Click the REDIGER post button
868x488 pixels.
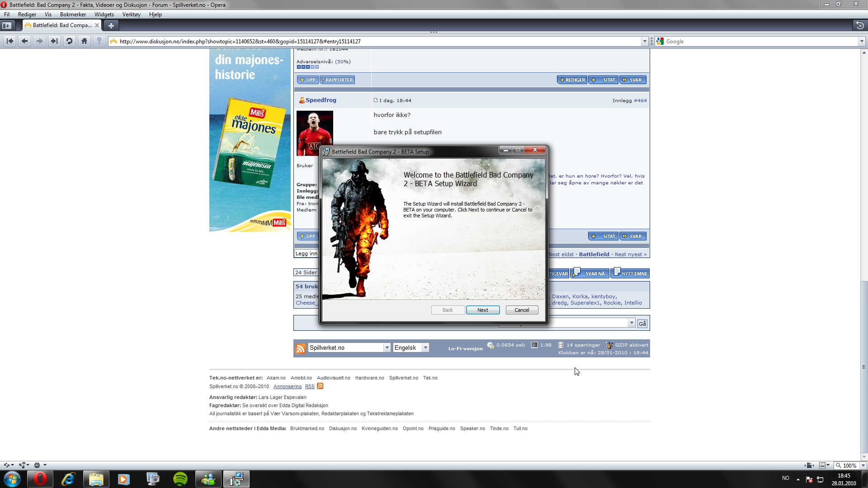pos(572,80)
